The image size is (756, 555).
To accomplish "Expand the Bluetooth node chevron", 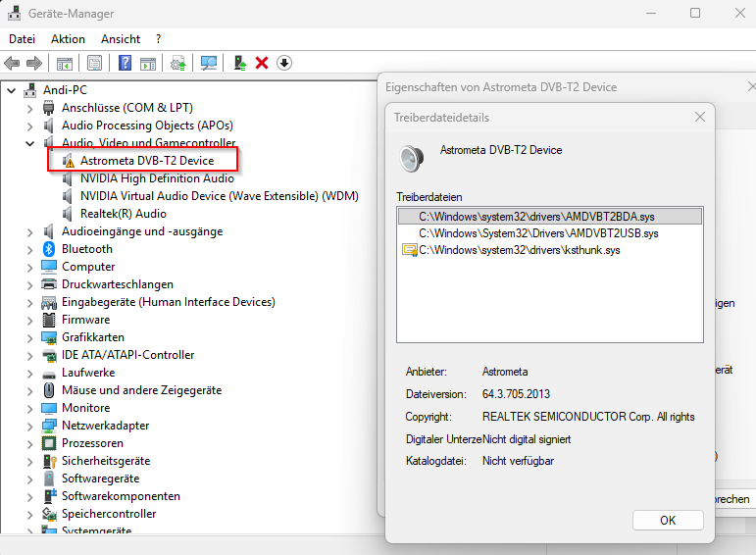I will pos(29,250).
